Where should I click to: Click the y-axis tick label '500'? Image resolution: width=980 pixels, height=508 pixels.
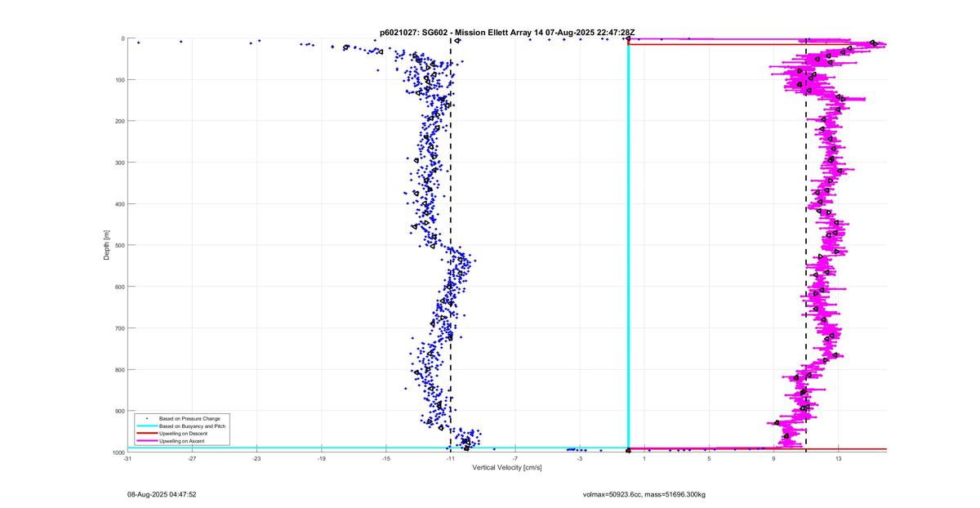(x=119, y=245)
